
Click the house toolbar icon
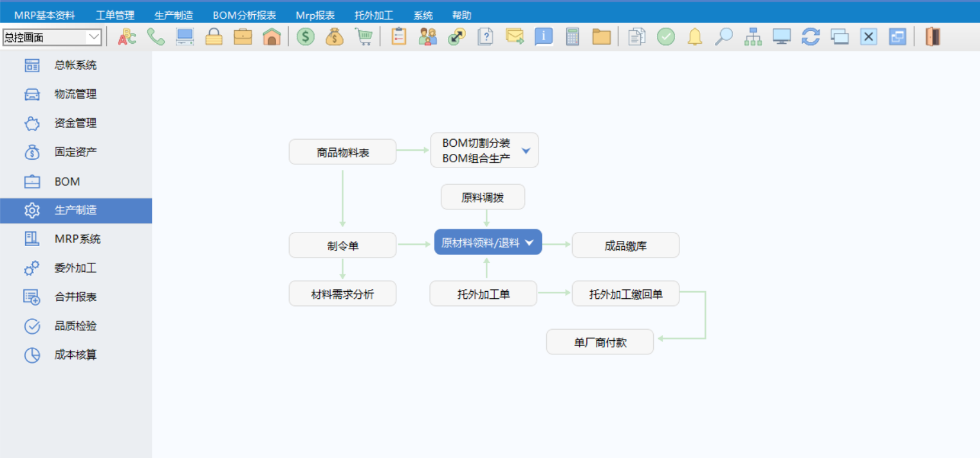pyautogui.click(x=272, y=37)
